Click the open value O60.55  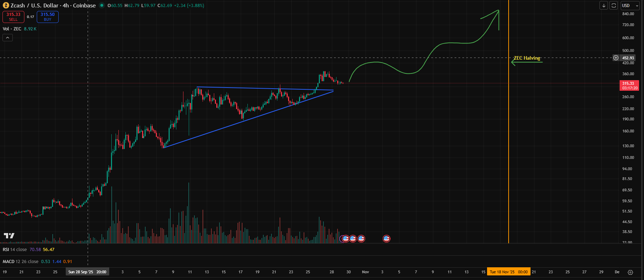(x=115, y=6)
